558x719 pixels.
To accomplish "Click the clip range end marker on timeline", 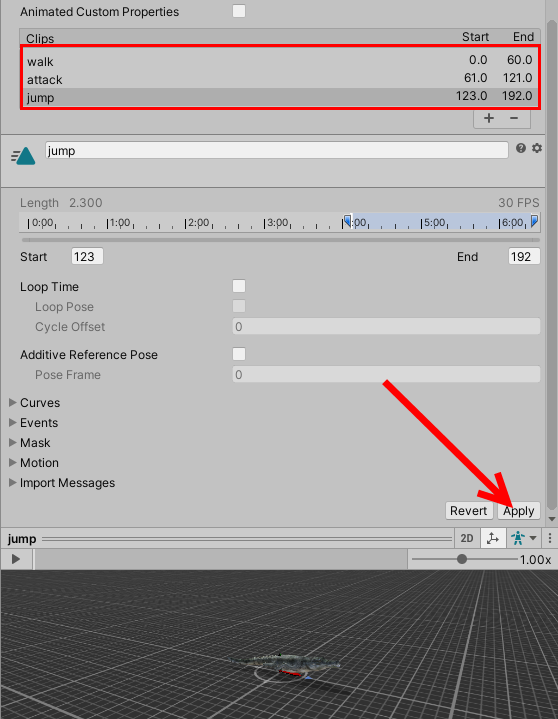I will pos(535,221).
